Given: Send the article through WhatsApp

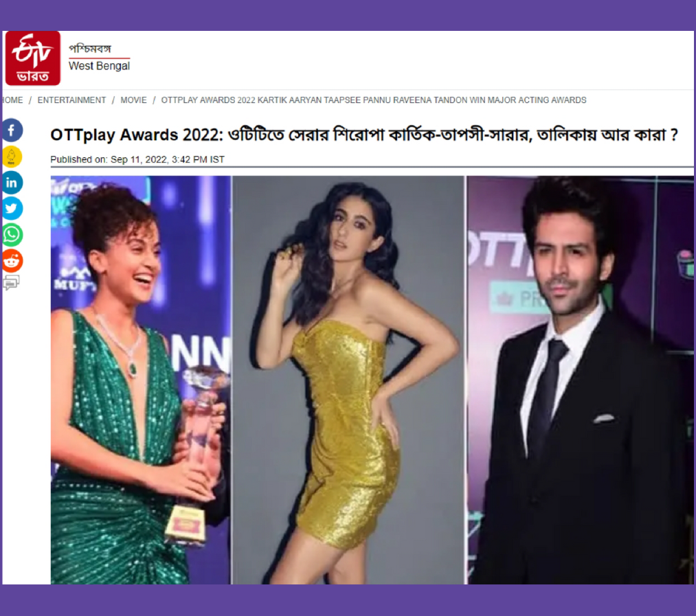Looking at the screenshot, I should click(12, 235).
